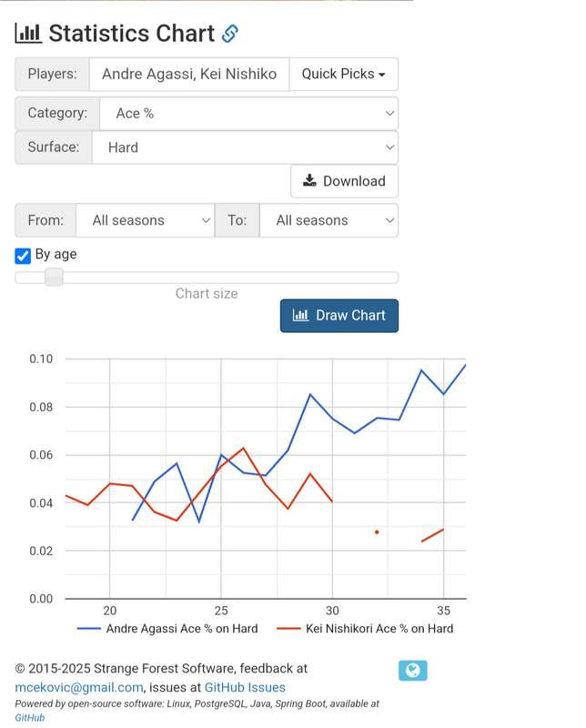586x728 pixels.
Task: Open the Category dropdown showing Ace %
Action: tap(249, 113)
